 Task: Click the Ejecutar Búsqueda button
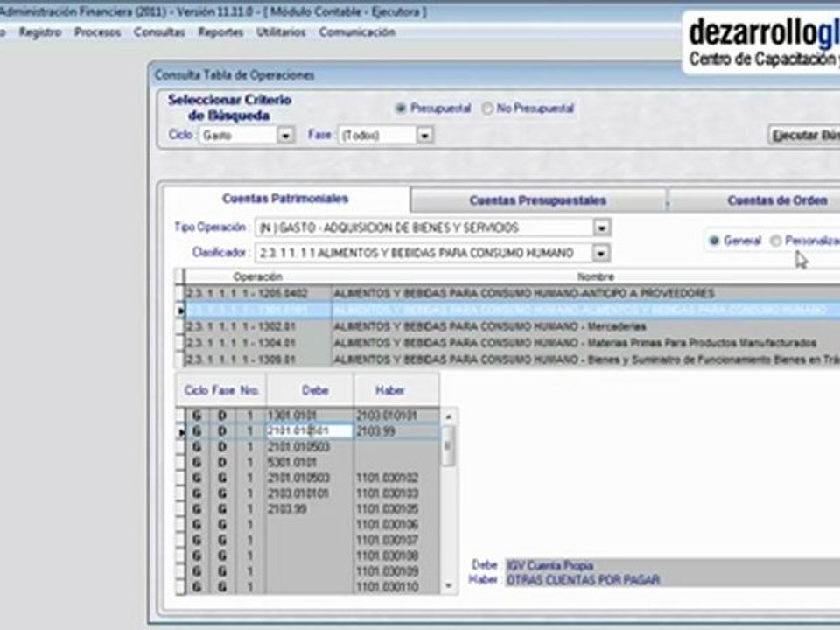click(x=804, y=136)
